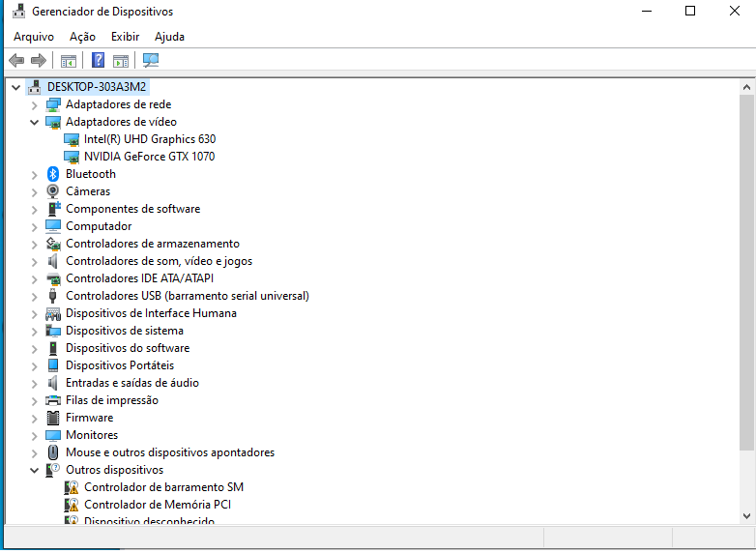Expand Adaptadores de rede
This screenshot has width=756, height=553.
pos(34,105)
